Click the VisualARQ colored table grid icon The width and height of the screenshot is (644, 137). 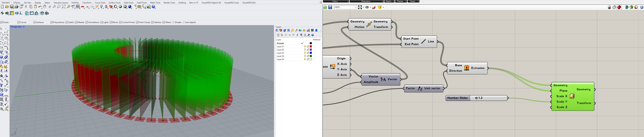pyautogui.click(x=12, y=13)
